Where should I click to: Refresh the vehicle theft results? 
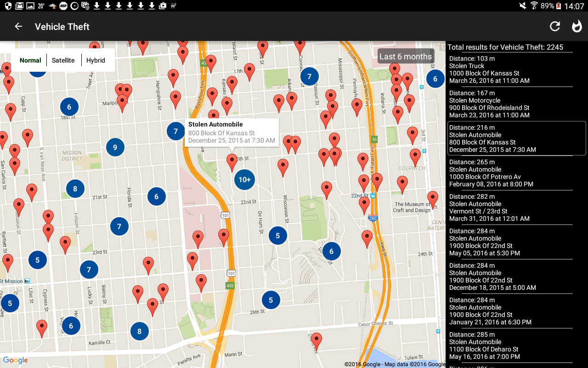click(x=555, y=27)
